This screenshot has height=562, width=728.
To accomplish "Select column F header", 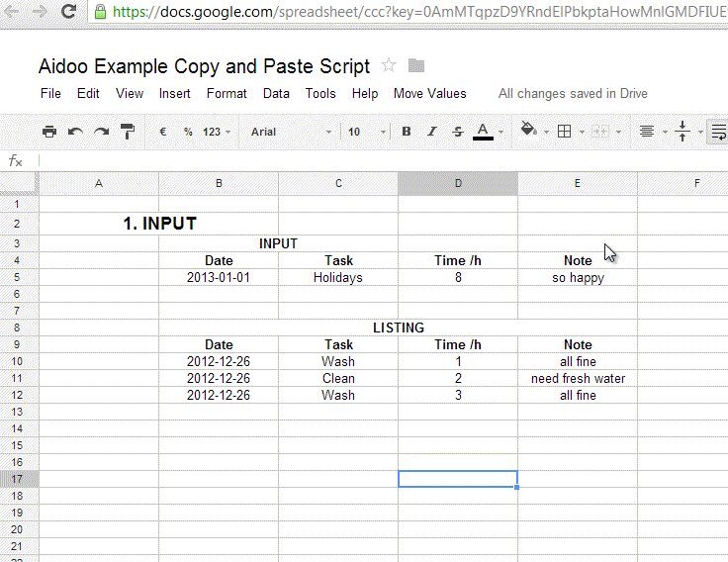I will point(682,183).
